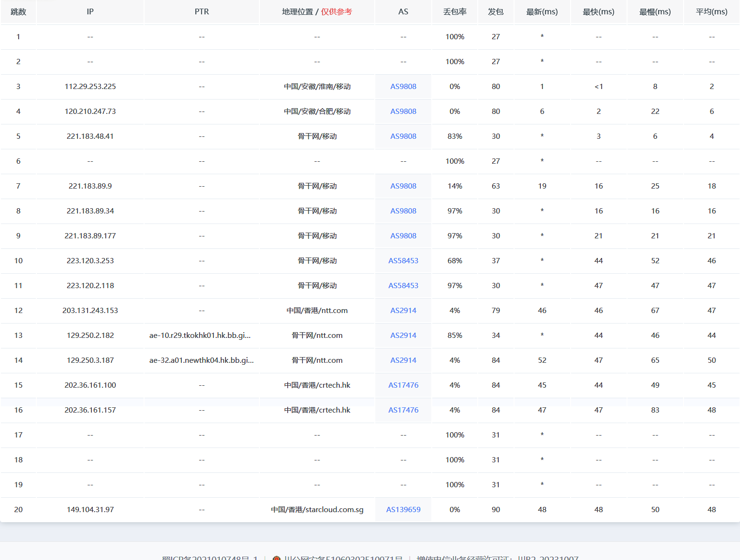Click the 丢包率 column header
740x560 pixels.
click(454, 12)
